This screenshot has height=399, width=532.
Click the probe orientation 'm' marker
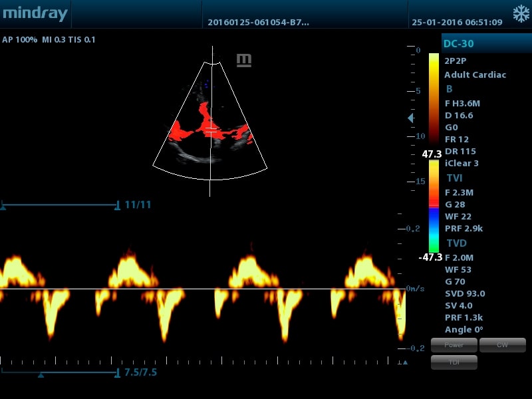click(x=244, y=61)
